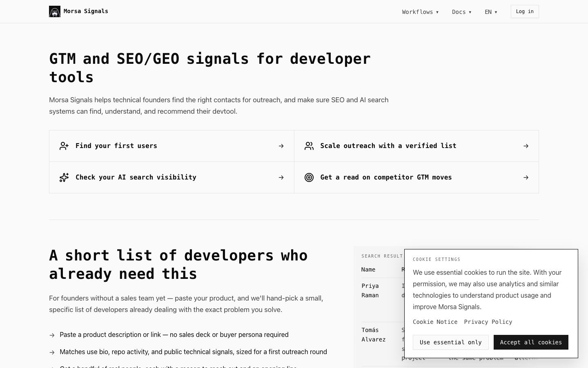Accept all cookies
This screenshot has height=368, width=588.
[531, 342]
